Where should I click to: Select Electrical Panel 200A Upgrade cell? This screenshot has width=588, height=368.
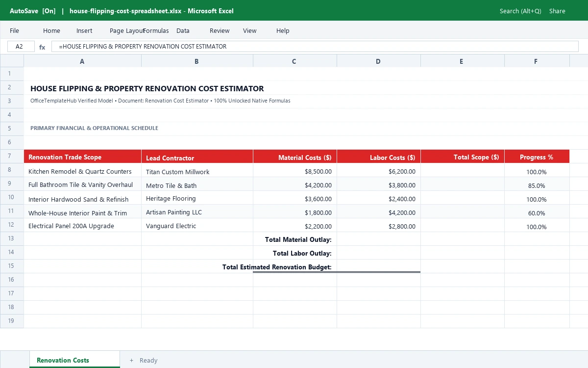click(82, 225)
